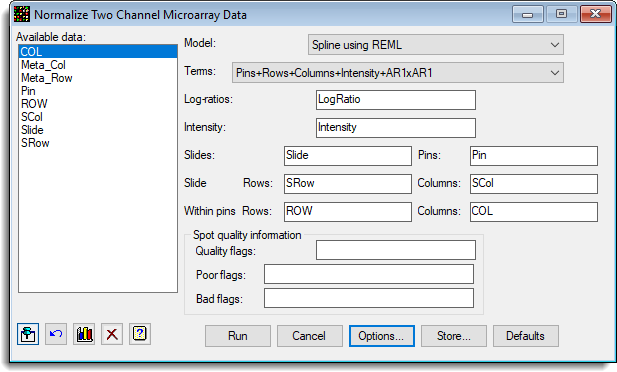Screen dimensions: 617x372
Task: Open help with the question mark icon
Action: click(x=140, y=334)
